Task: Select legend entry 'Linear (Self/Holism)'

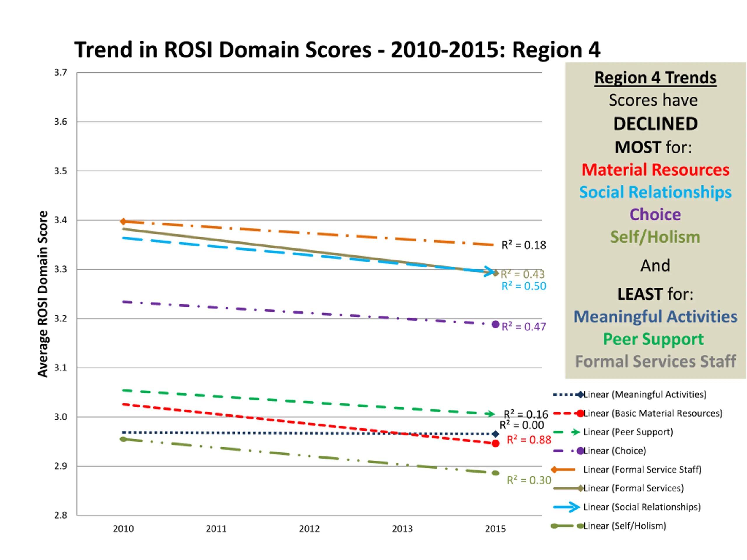Action: tap(625, 526)
